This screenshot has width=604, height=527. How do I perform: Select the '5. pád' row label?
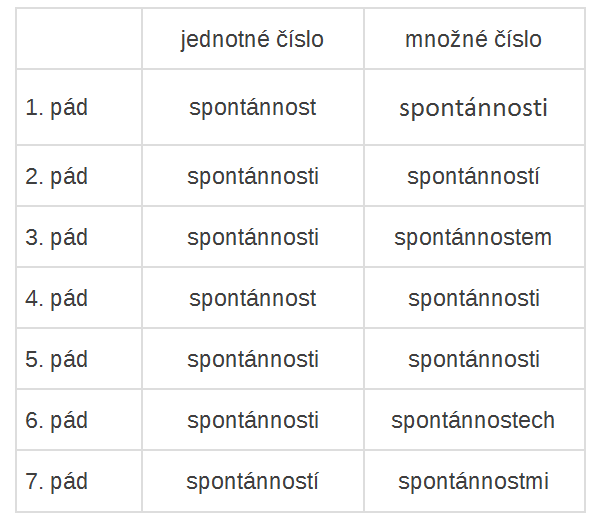click(56, 359)
